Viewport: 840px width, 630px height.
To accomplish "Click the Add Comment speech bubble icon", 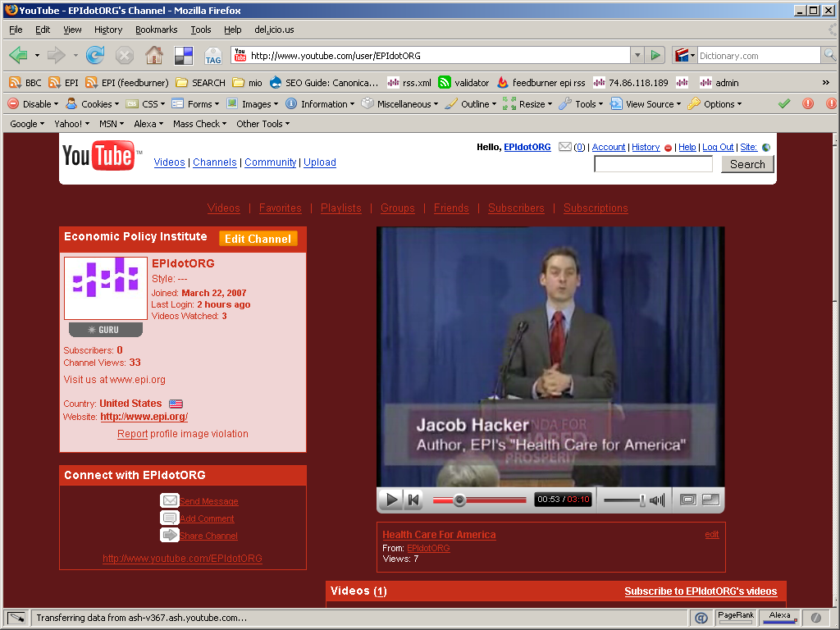I will [x=170, y=518].
